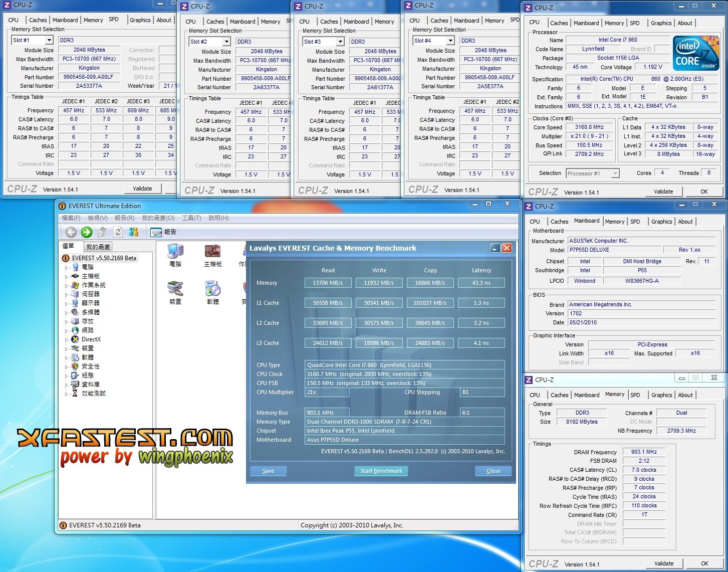Click the people group icon in EVEREST toolbar
Viewport: 728px width, 572px height.
[133, 232]
